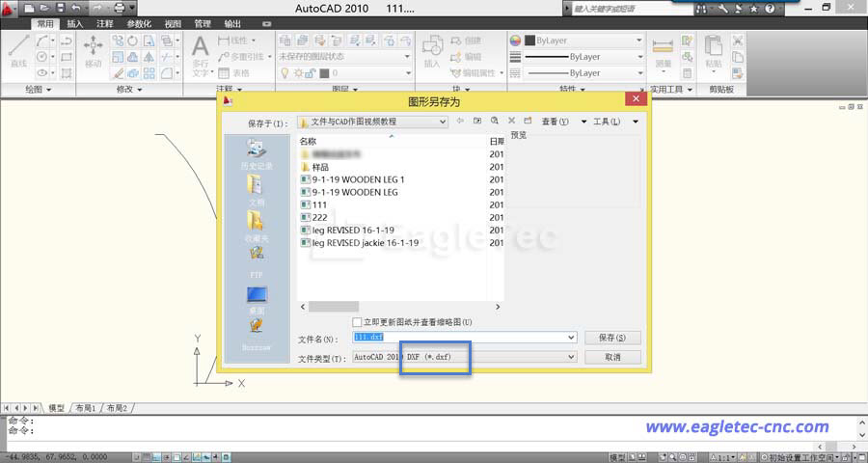The height and width of the screenshot is (463, 868).
Task: Click the AutoCAD application menu logo
Action: (7, 9)
